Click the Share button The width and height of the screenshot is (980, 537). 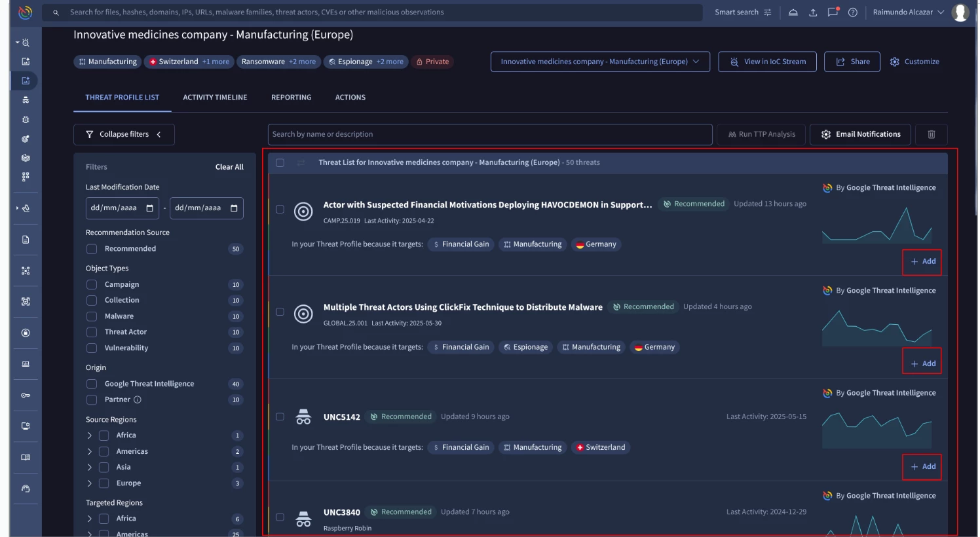click(852, 62)
